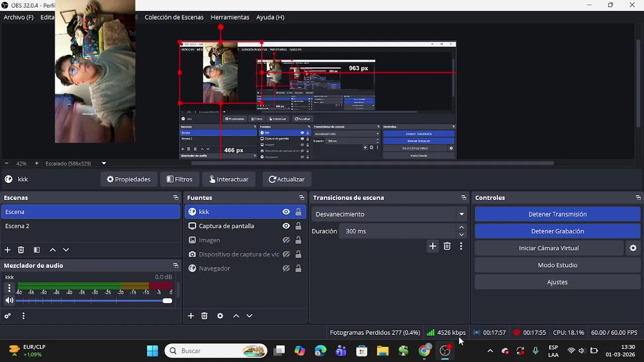Enable Modo Estudio

pos(557,265)
